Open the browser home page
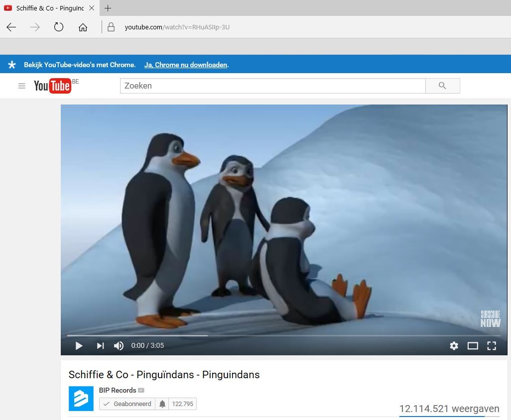Image resolution: width=511 pixels, height=420 pixels. click(x=83, y=27)
